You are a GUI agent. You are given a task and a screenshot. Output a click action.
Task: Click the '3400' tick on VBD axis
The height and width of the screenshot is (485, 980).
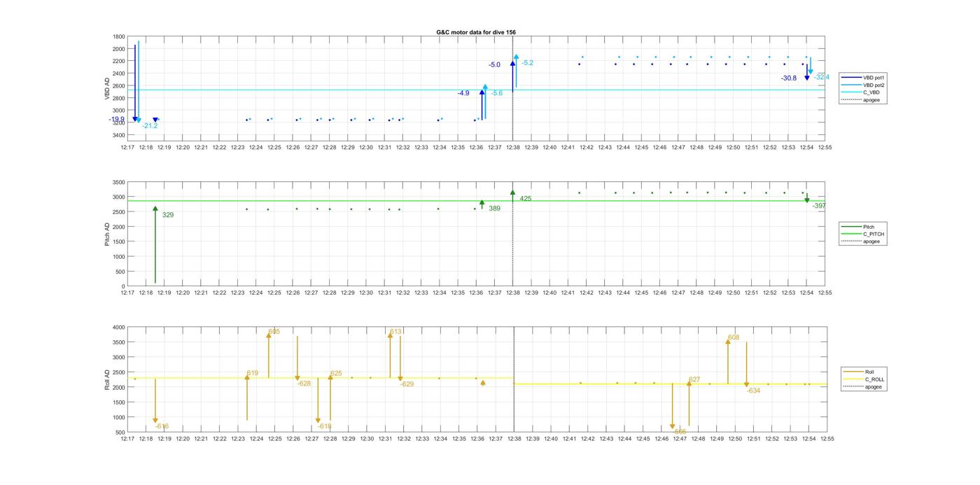pyautogui.click(x=119, y=135)
